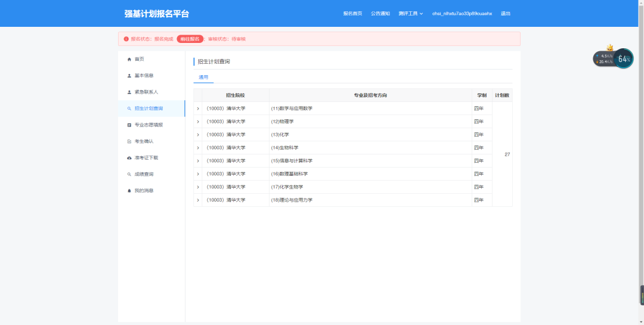644x325 pixels.
Task: Expand the row for (12)物理学
Action: 197,122
